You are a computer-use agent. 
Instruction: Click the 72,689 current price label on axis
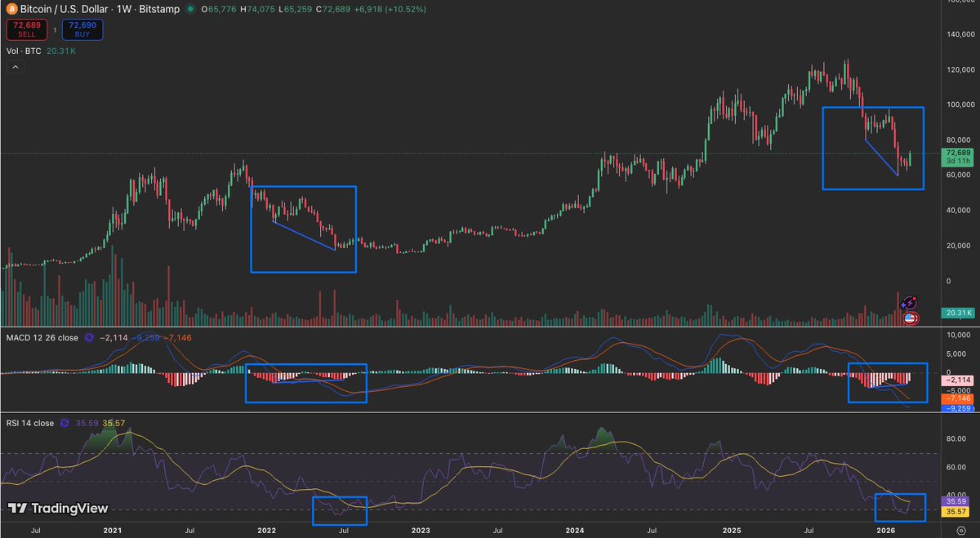(958, 153)
